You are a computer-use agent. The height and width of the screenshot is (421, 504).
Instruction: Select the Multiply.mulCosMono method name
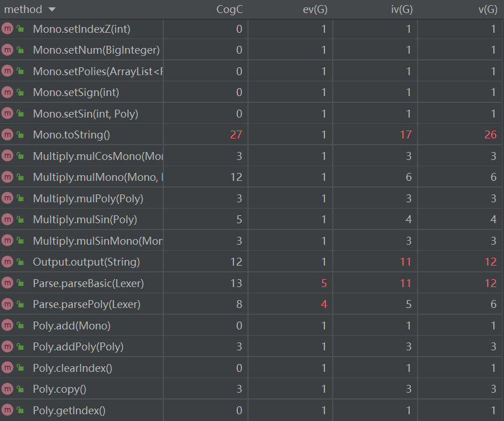tap(98, 156)
